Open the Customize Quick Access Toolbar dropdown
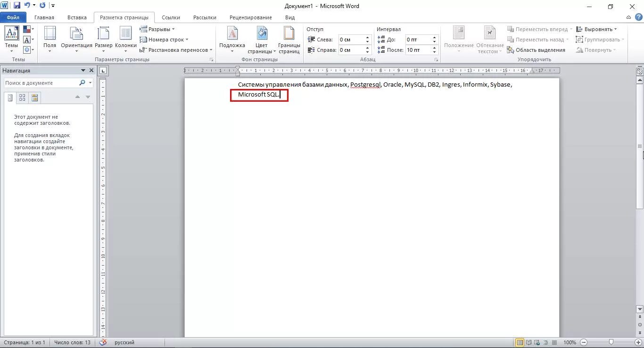Image resolution: width=644 pixels, height=348 pixels. 53,6
